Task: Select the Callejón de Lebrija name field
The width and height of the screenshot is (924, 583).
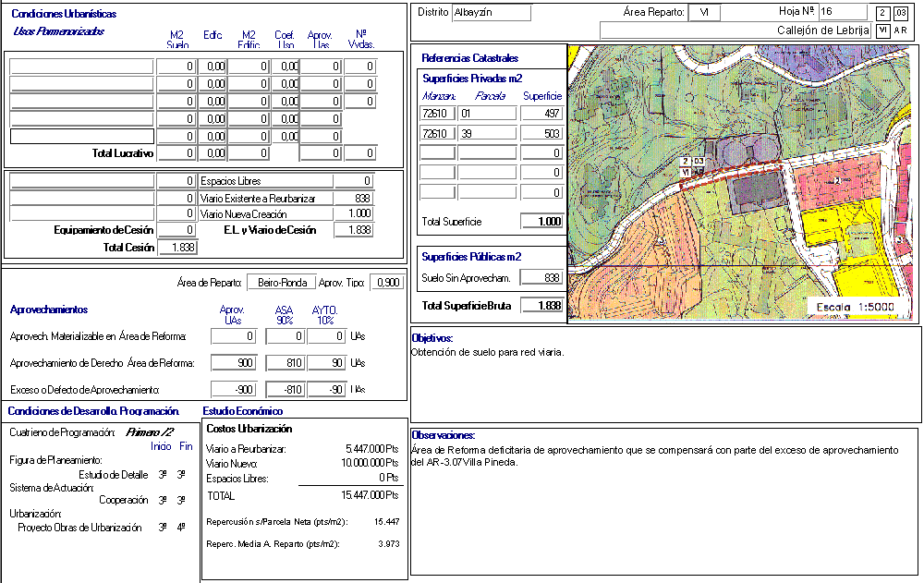Action: point(735,30)
